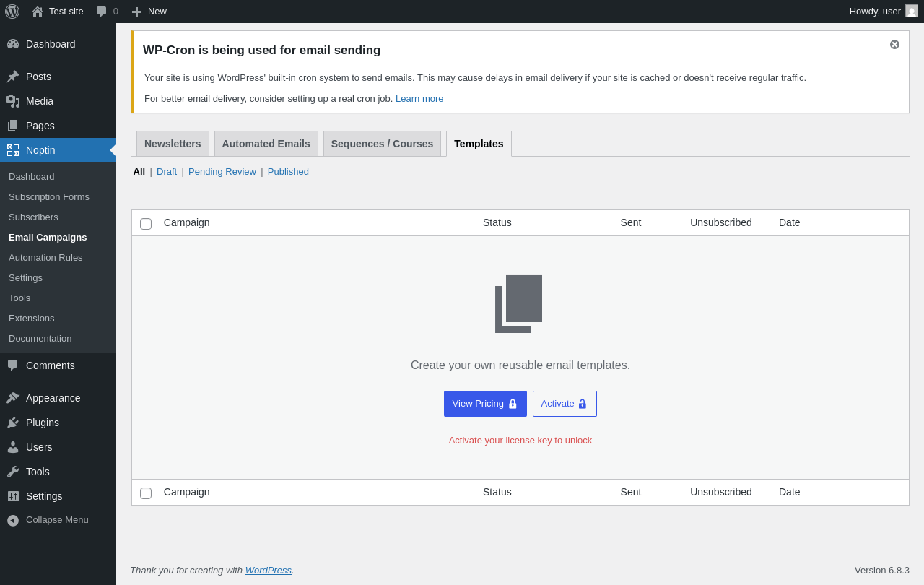Select the Templates tab
Screen dimensions: 924x585
click(479, 144)
